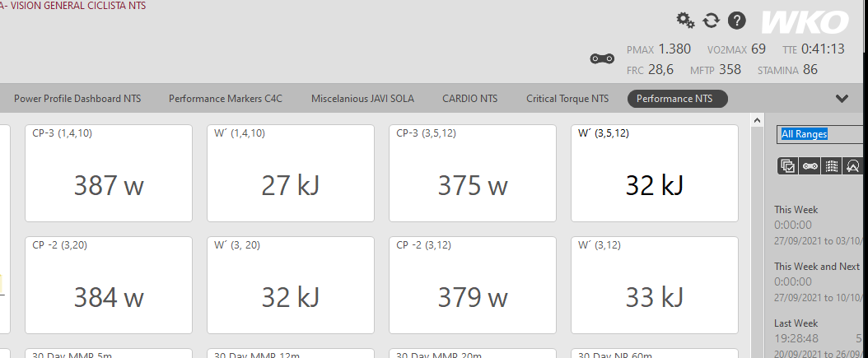Viewport: 868px width, 358px height.
Task: Click the W´ (1,4,10) 27 kJ tile
Action: (x=291, y=173)
